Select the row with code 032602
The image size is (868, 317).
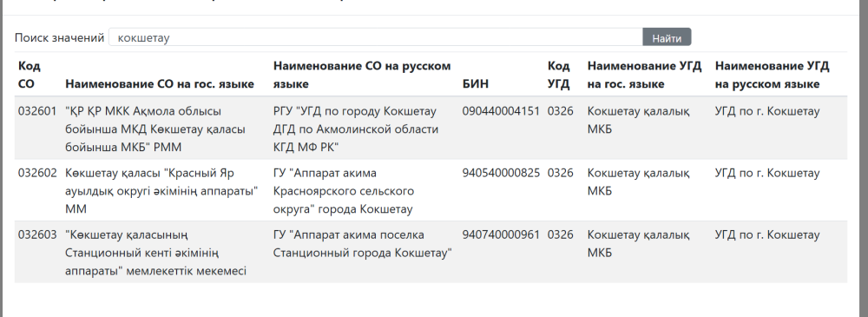pos(431,191)
